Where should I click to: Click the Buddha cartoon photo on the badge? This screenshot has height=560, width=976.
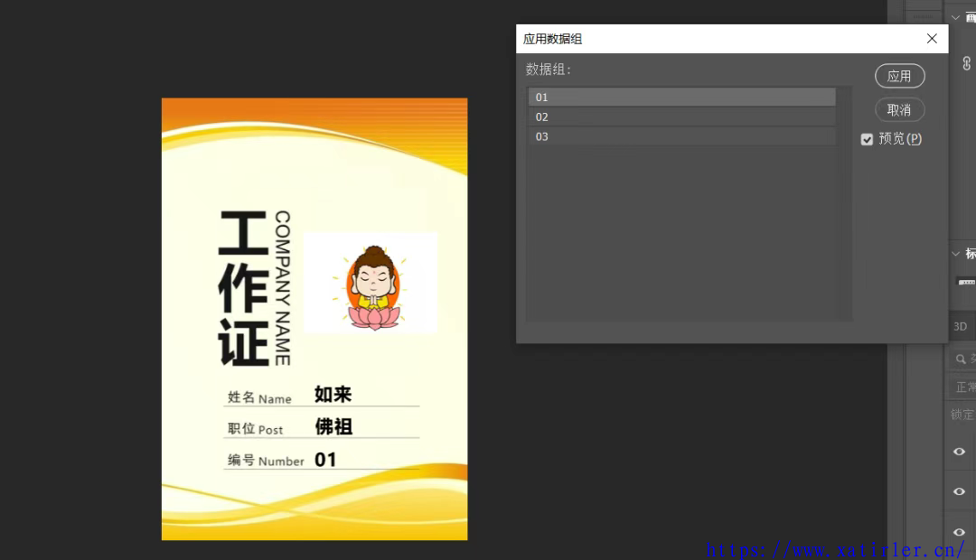click(371, 283)
